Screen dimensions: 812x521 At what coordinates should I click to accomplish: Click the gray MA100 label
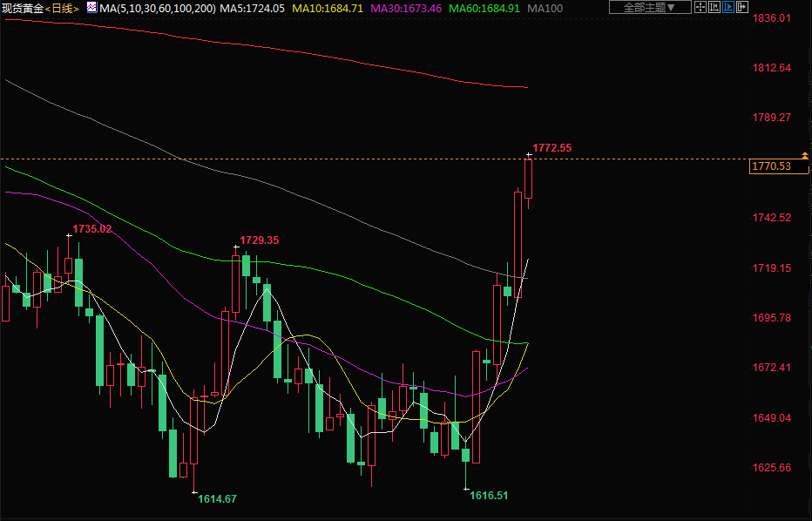click(545, 8)
